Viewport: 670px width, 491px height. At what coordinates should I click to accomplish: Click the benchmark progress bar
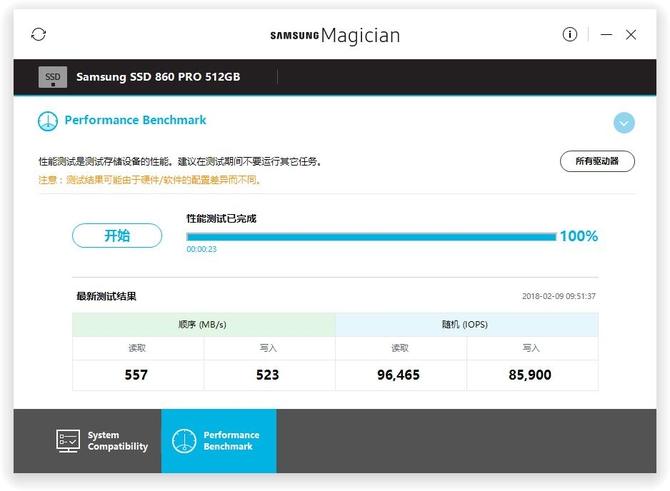(371, 237)
